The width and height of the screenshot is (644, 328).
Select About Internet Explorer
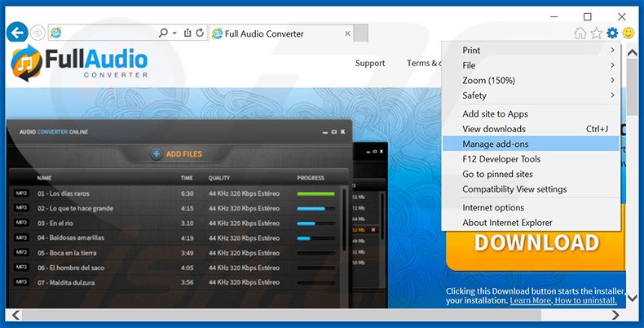531,223
